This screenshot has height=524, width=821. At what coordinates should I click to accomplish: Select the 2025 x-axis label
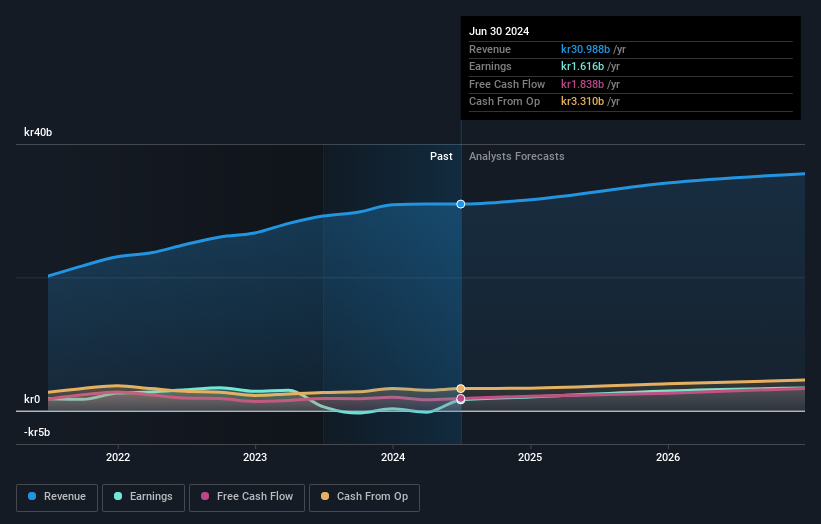pos(530,457)
